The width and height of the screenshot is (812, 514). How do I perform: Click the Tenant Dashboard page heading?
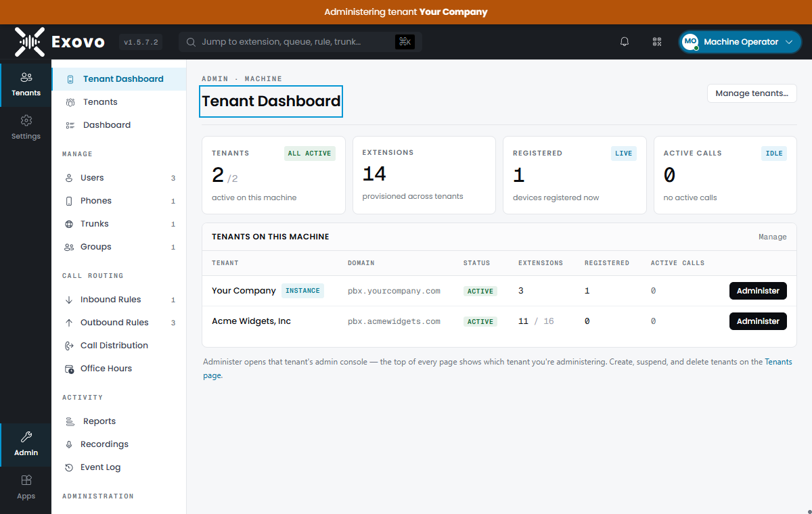[x=271, y=101]
